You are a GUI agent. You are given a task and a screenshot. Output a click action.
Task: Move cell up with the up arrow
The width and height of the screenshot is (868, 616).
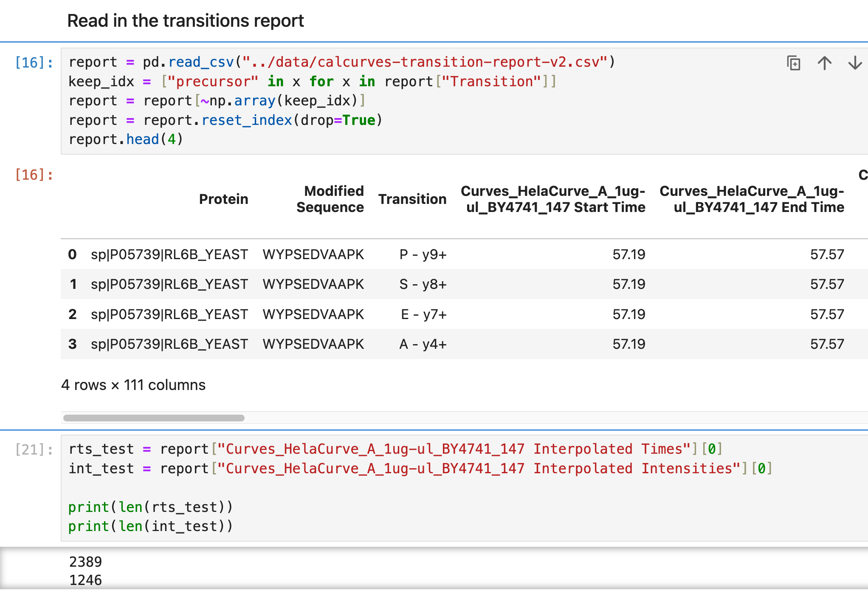coord(824,63)
